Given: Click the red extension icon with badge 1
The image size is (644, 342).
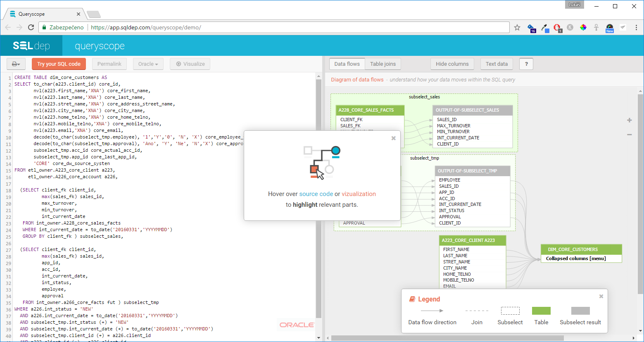Looking at the screenshot, I should 557,28.
